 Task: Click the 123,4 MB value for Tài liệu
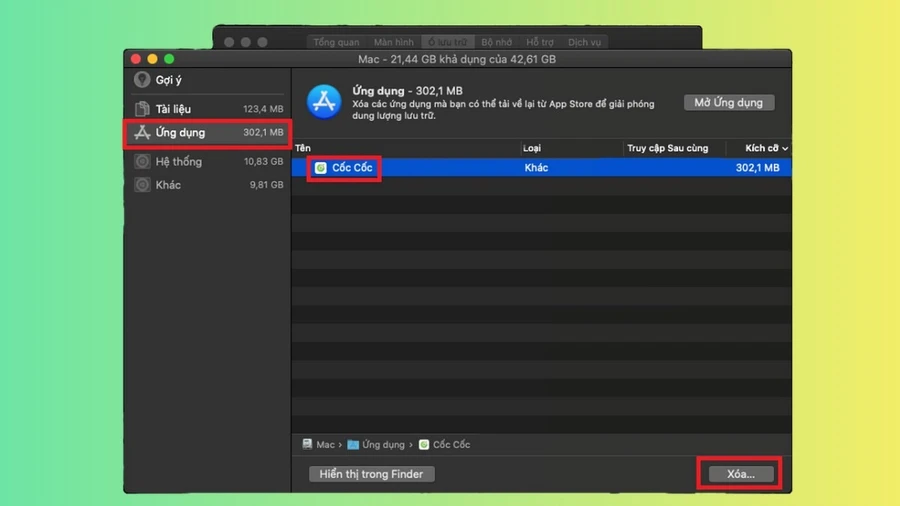point(263,108)
